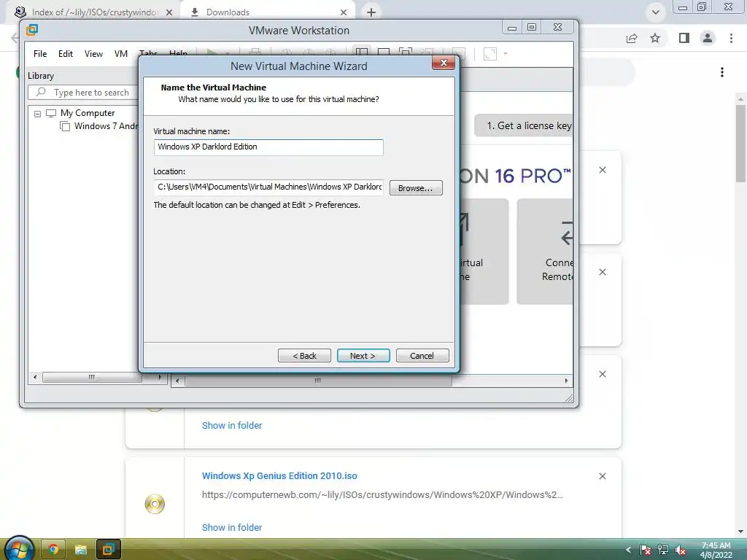Open the VM menu in VMware
The image size is (747, 560).
click(x=121, y=54)
